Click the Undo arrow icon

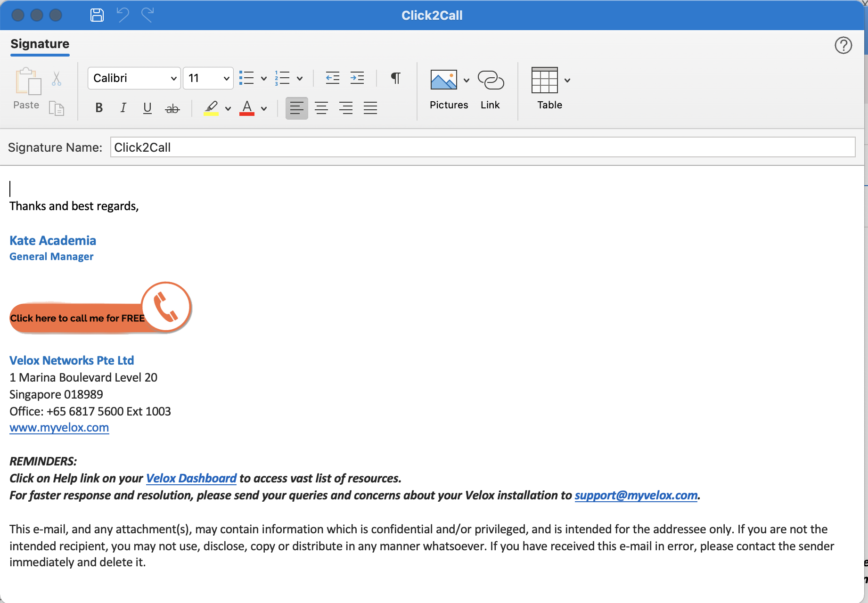click(123, 15)
